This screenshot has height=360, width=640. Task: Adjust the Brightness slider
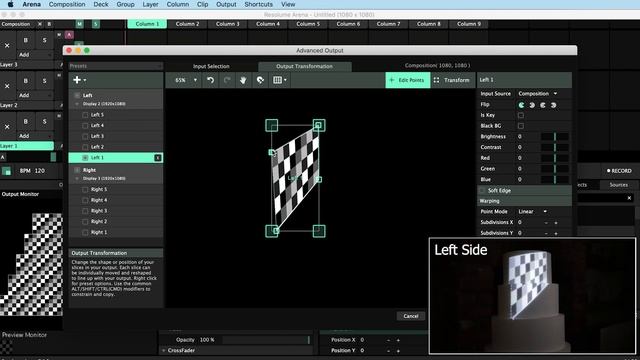555,136
